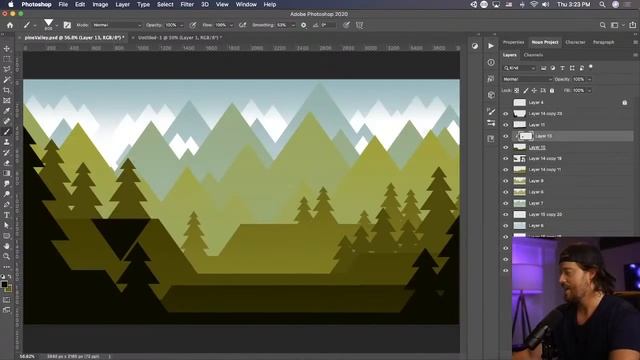This screenshot has height=360, width=640.
Task: Click the macOS Spotlight search icon
Action: (602, 4)
